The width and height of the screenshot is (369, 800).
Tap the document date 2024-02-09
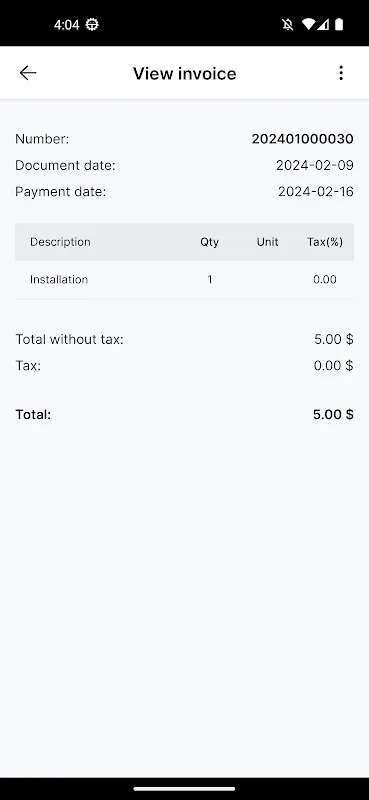(x=315, y=165)
